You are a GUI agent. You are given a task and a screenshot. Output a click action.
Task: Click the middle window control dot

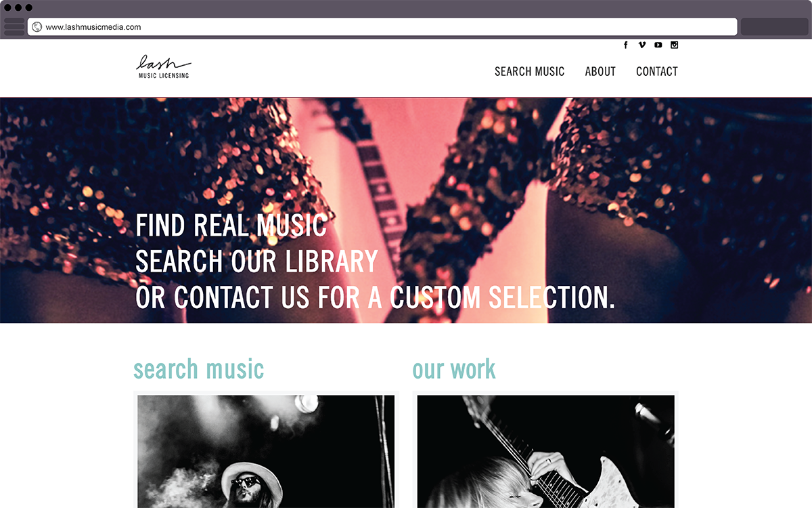pos(18,7)
